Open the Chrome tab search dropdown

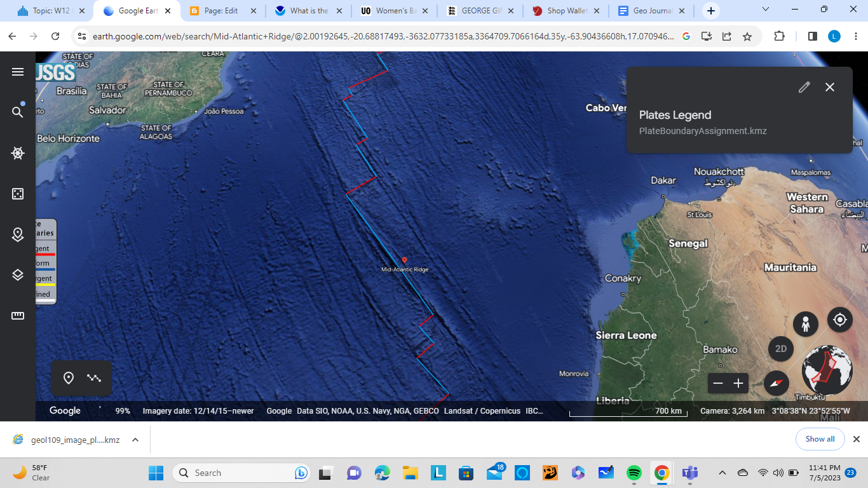coord(766,10)
